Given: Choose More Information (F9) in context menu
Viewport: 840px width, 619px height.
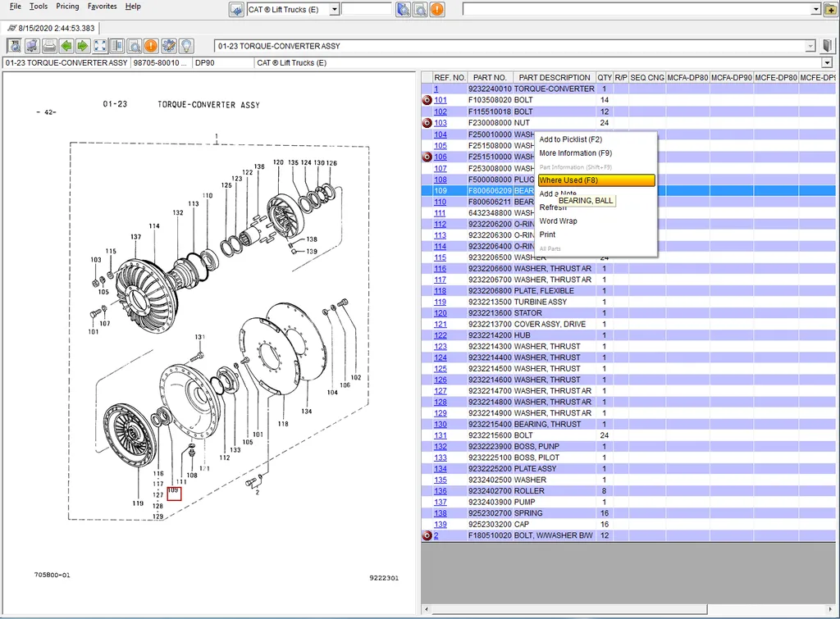Looking at the screenshot, I should [x=575, y=153].
